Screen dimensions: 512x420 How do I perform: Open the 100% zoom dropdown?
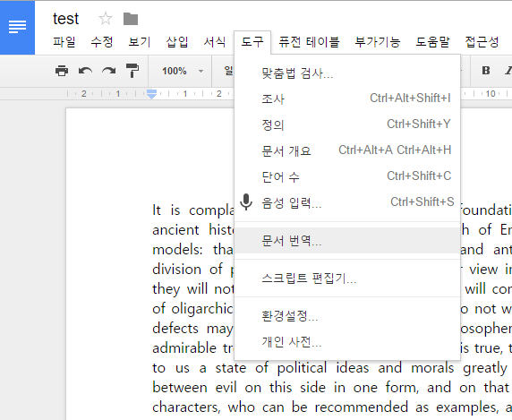183,71
